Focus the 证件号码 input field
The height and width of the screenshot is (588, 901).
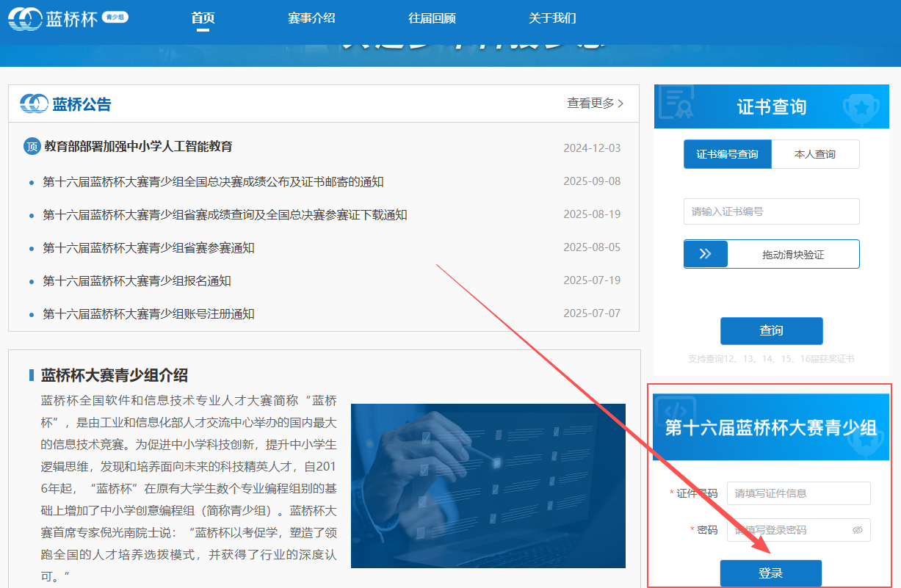(798, 493)
